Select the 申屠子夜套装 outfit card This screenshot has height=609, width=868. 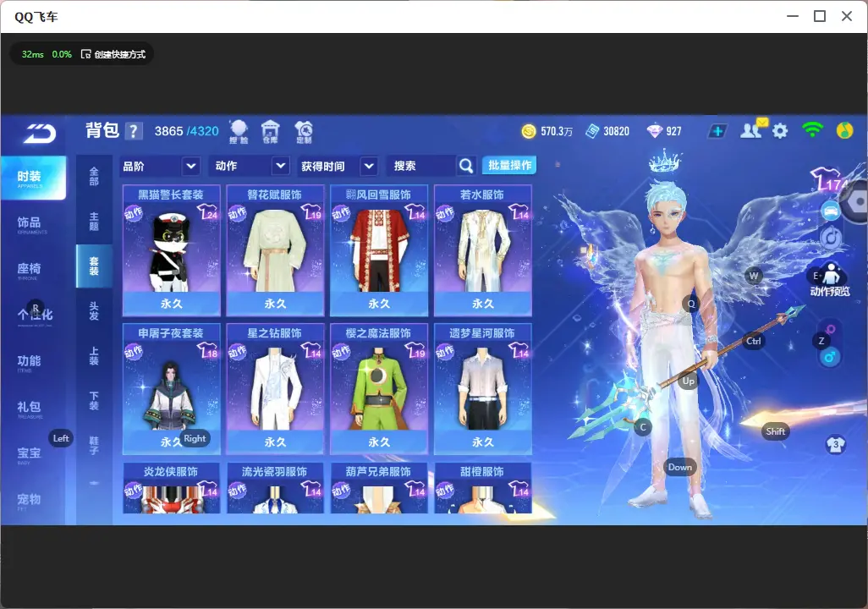172,388
